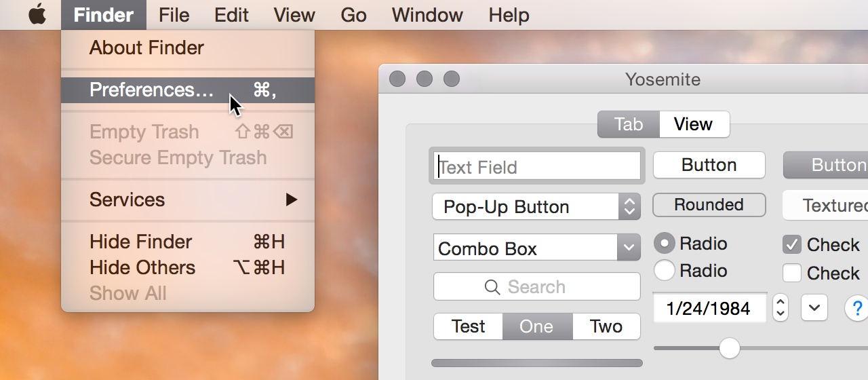Open the File menu
The height and width of the screenshot is (380, 868).
[174, 15]
